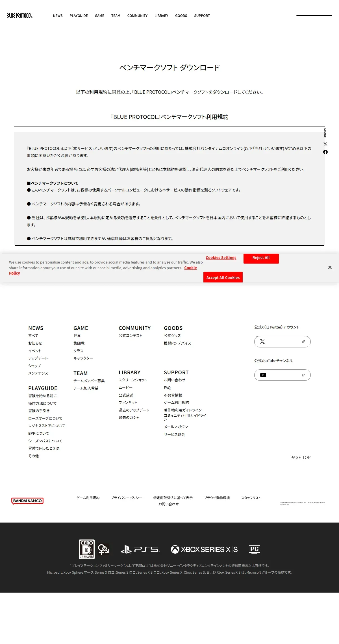This screenshot has width=339, height=644.
Task: Open footer link 推奨PC・デバイス
Action: [x=177, y=343]
